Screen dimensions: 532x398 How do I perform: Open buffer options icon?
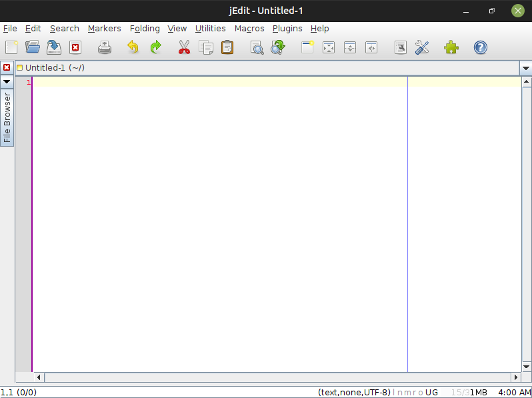coord(401,47)
